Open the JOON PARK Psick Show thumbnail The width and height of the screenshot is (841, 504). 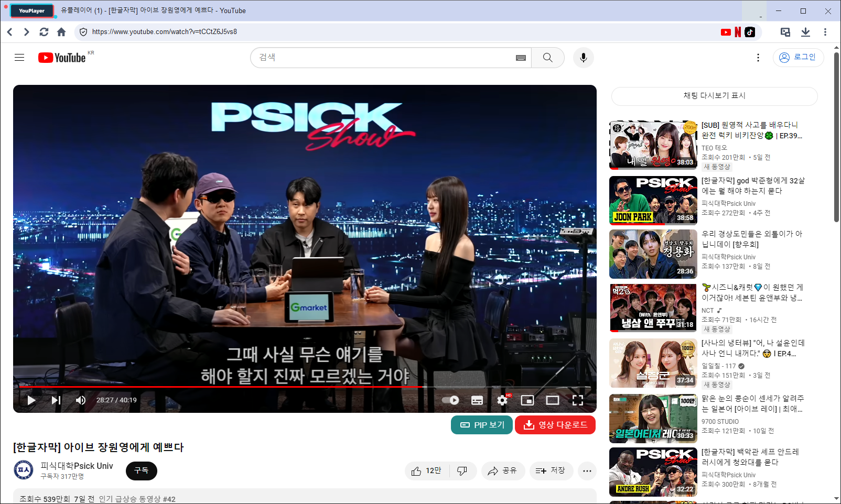653,201
